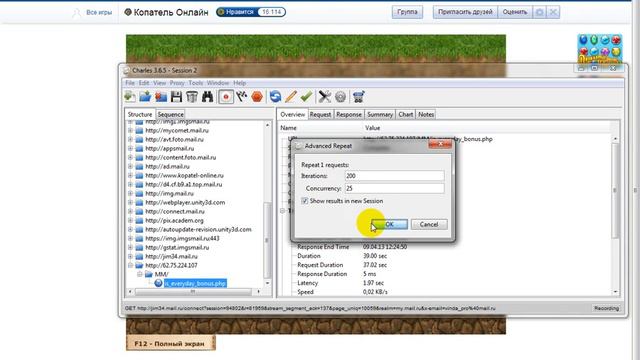Open Settings via the gear toolbar icon
This screenshot has width=640, height=360.
340,97
